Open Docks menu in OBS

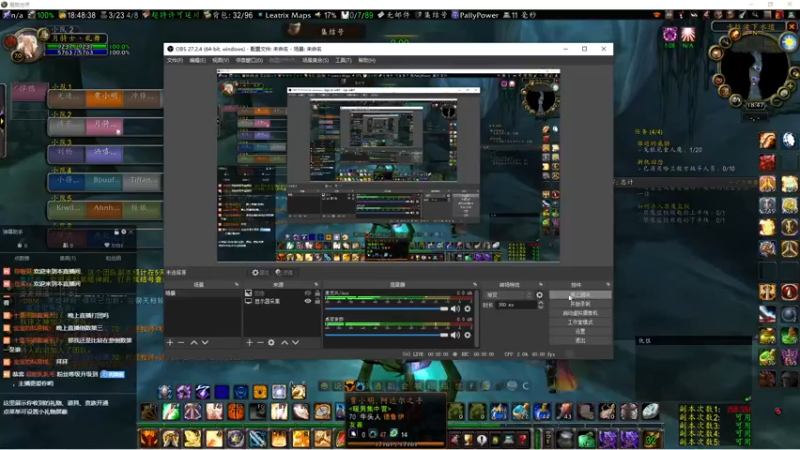pyautogui.click(x=249, y=60)
